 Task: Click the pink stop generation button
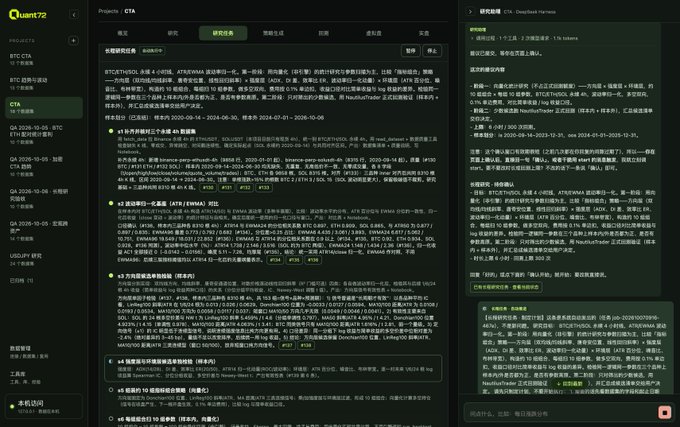[664, 412]
